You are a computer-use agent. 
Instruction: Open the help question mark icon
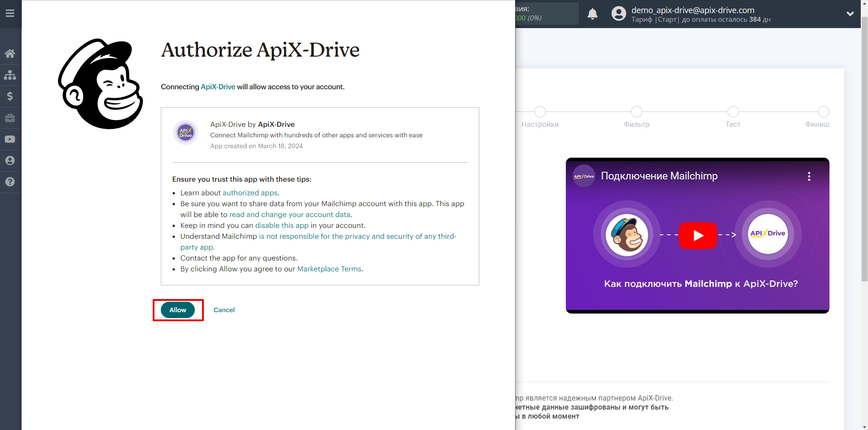10,182
